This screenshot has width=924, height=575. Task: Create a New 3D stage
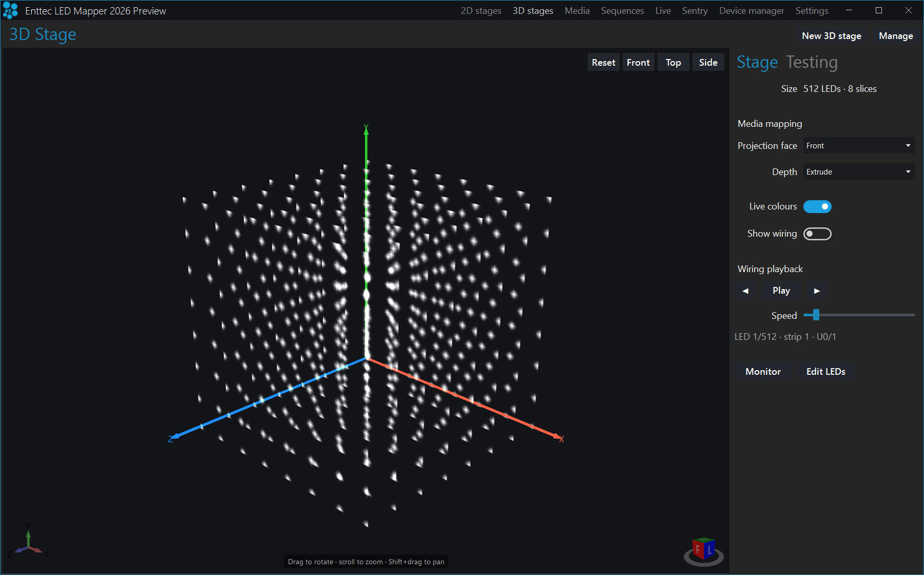click(832, 36)
